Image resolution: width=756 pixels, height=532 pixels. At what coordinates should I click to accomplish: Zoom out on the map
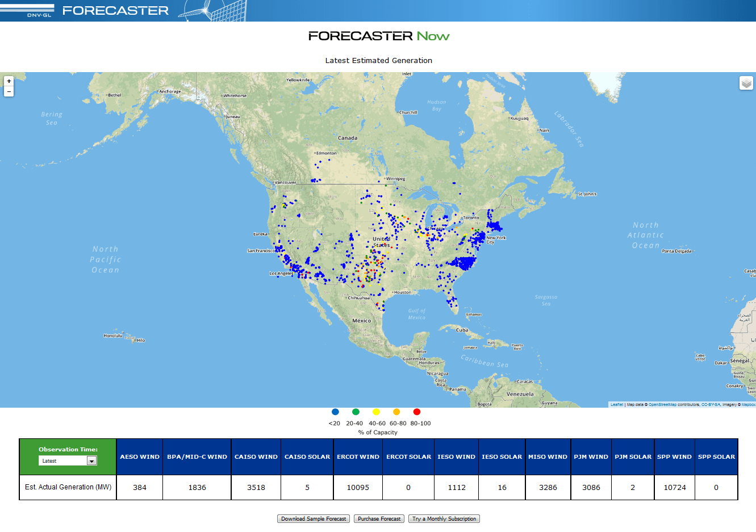[x=9, y=91]
